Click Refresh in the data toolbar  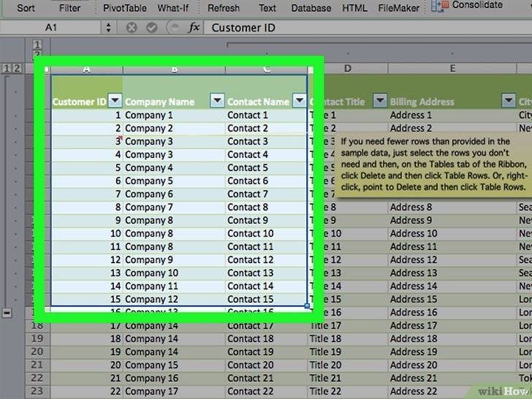coord(223,8)
